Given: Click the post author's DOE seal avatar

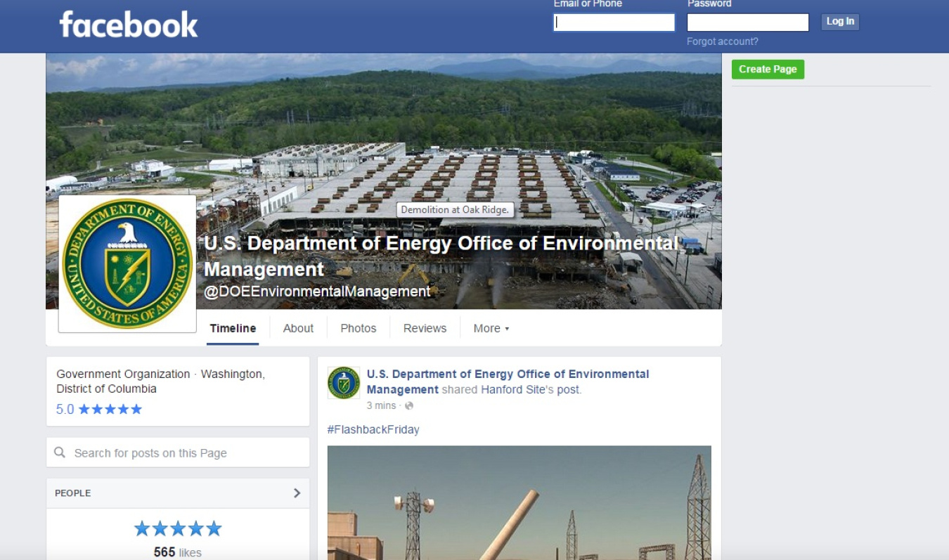Looking at the screenshot, I should point(344,383).
